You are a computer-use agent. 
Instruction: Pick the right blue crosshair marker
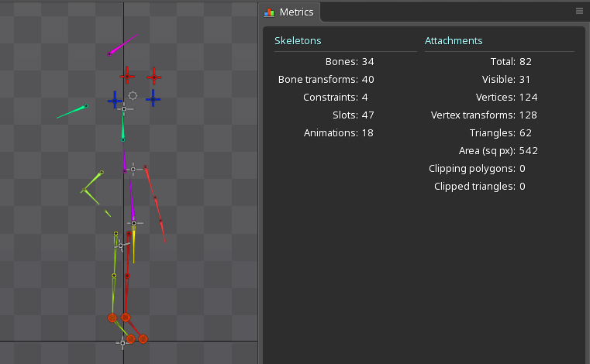pyautogui.click(x=153, y=98)
